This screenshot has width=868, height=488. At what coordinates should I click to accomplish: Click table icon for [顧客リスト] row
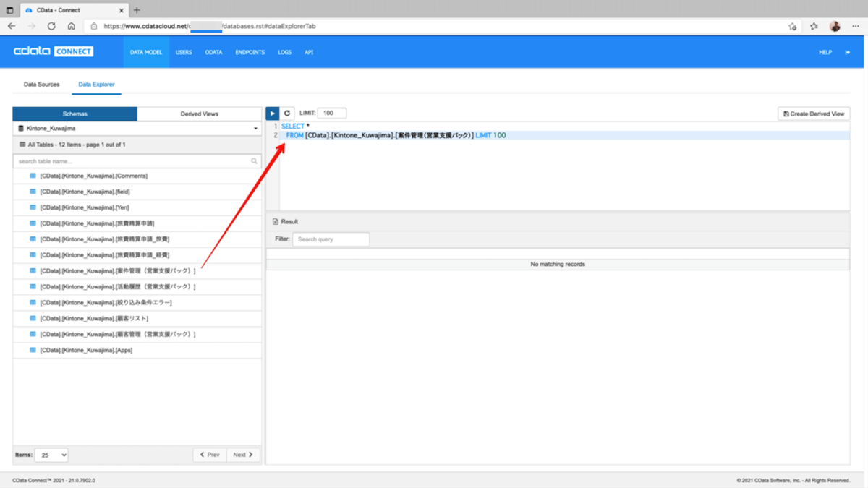click(33, 318)
